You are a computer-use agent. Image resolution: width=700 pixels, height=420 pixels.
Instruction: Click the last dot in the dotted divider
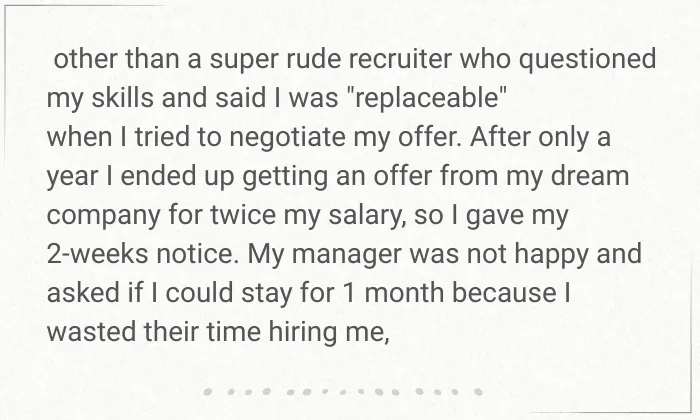pyautogui.click(x=478, y=392)
